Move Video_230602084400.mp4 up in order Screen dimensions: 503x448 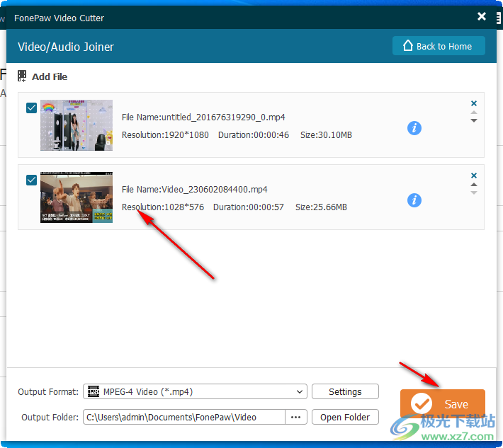tap(474, 185)
